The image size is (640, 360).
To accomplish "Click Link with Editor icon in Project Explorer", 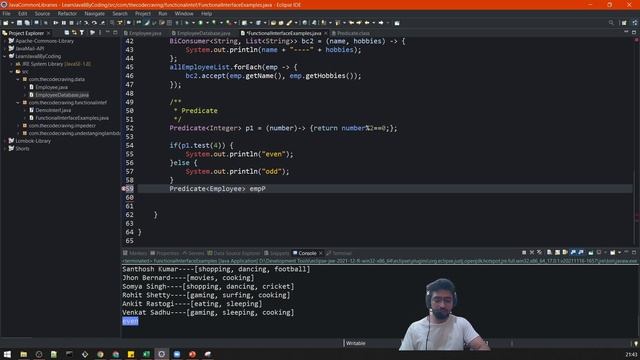I will [74, 33].
